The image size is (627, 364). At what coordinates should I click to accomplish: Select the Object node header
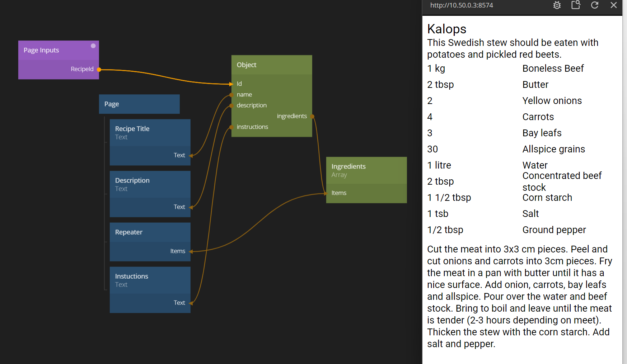272,65
